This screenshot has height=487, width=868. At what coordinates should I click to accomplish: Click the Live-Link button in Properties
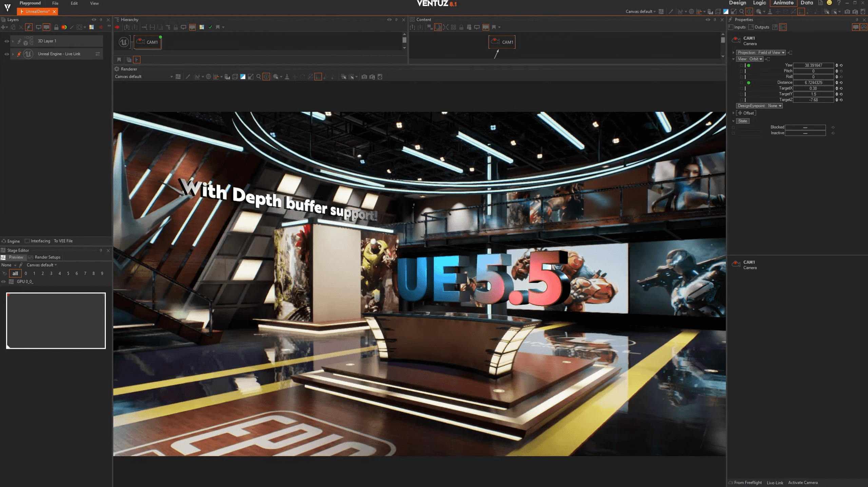(775, 483)
